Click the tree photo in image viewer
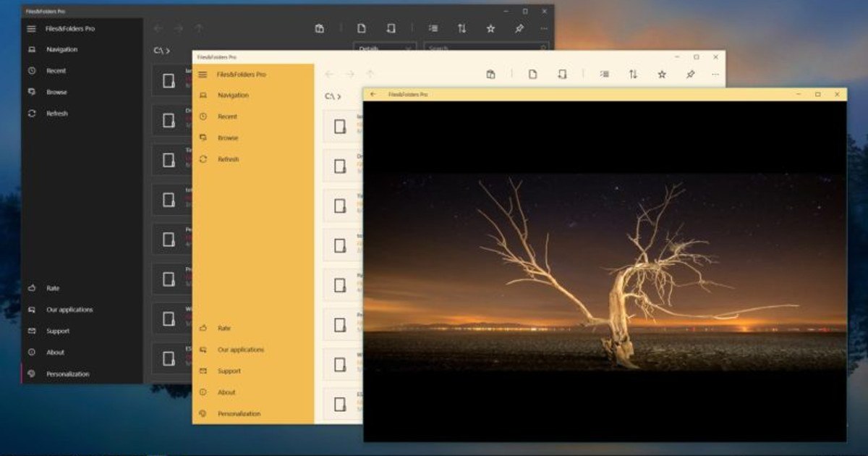Viewport: 868px width, 456px height. (x=605, y=271)
